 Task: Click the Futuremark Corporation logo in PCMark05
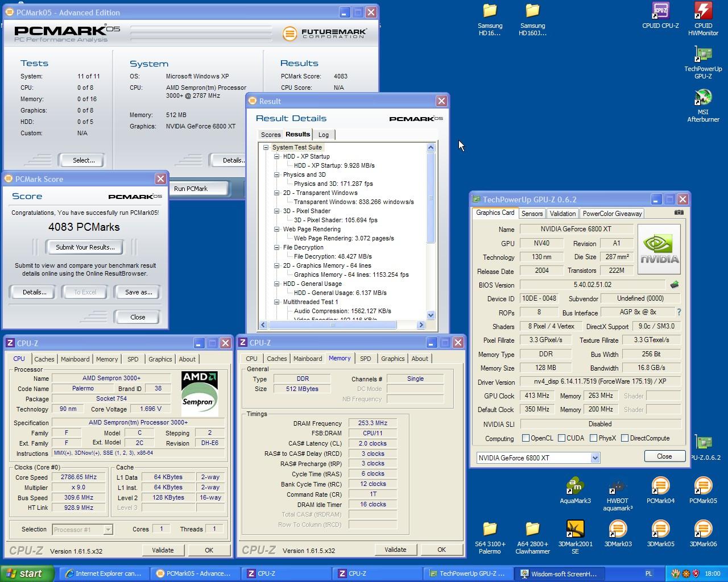(x=325, y=33)
